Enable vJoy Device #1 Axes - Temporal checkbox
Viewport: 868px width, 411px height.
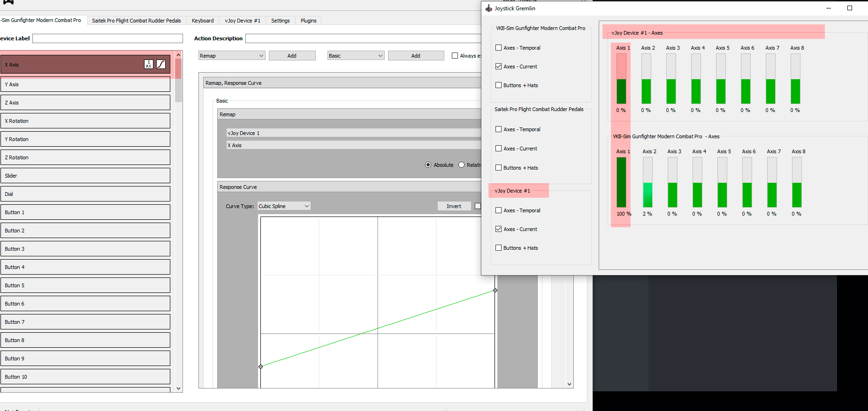coord(499,210)
